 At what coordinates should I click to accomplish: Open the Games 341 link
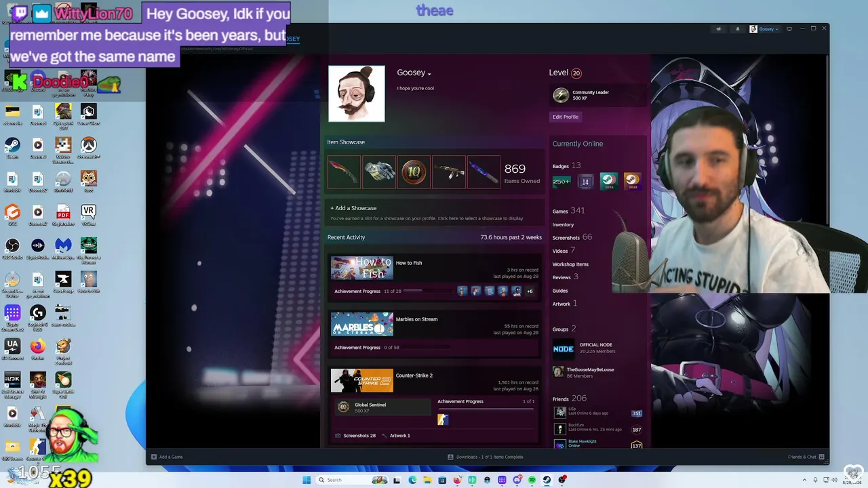tap(568, 211)
